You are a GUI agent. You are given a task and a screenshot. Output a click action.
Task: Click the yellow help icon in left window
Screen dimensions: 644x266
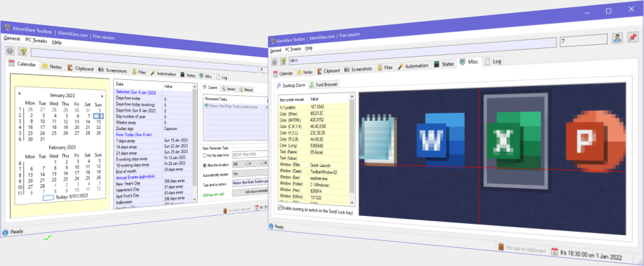pyautogui.click(x=22, y=52)
